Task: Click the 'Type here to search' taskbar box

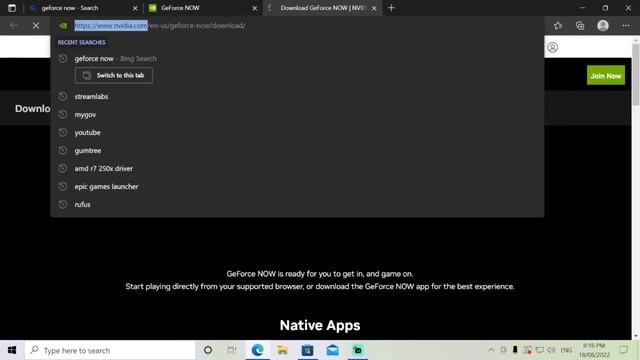Action: click(110, 350)
